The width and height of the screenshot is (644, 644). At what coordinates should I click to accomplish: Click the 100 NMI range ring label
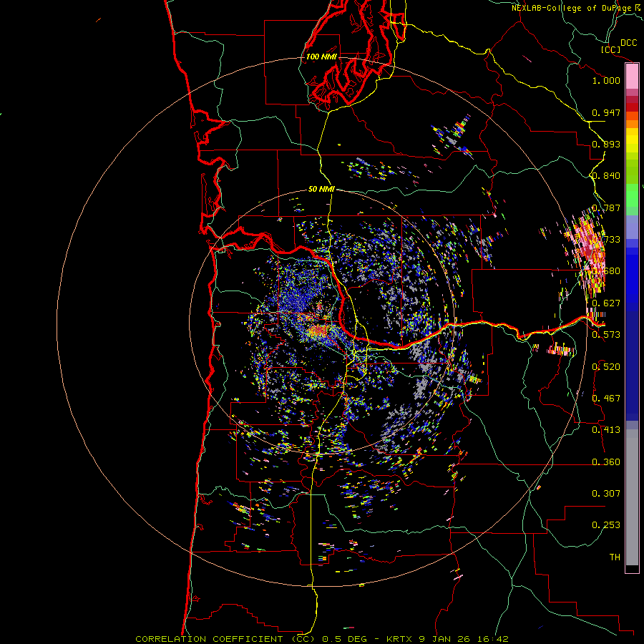coord(321,57)
